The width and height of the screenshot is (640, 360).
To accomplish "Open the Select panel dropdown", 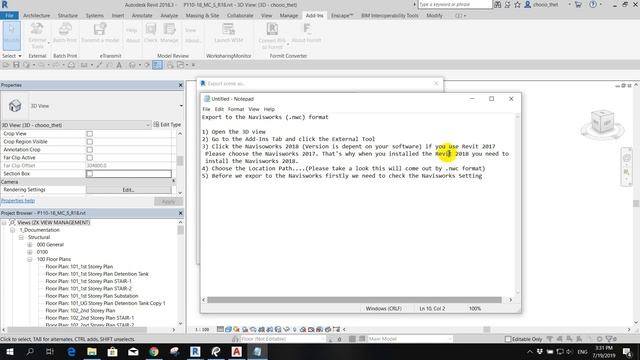I will (x=11, y=56).
